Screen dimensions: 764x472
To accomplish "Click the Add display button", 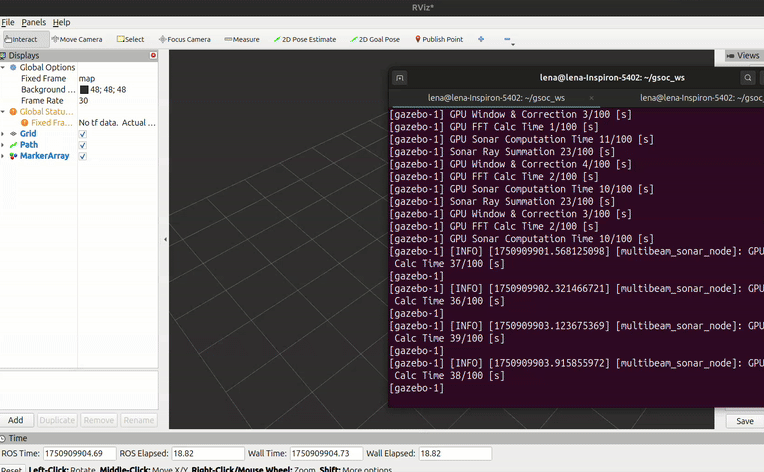I will pyautogui.click(x=16, y=420).
